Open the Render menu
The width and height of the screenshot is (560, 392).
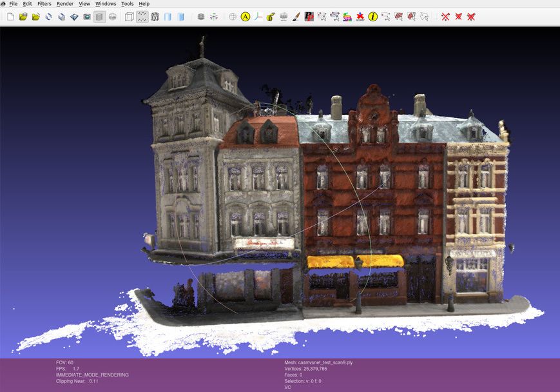coord(65,4)
